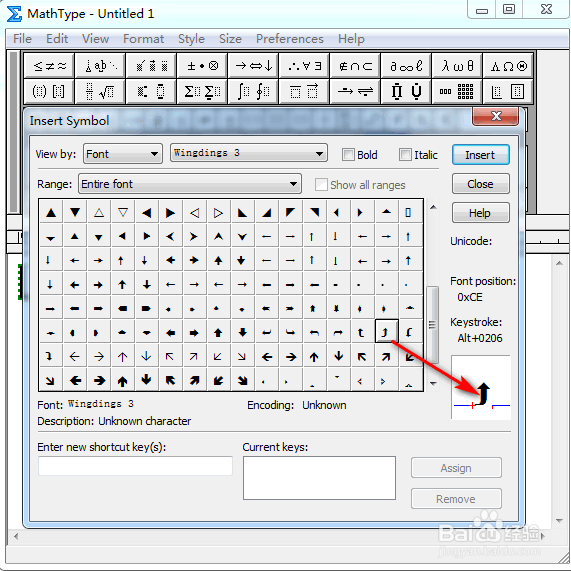Viewport: 571px width, 571px height.
Task: Open the relational symbols palette (≤≠≈)
Action: coord(49,66)
